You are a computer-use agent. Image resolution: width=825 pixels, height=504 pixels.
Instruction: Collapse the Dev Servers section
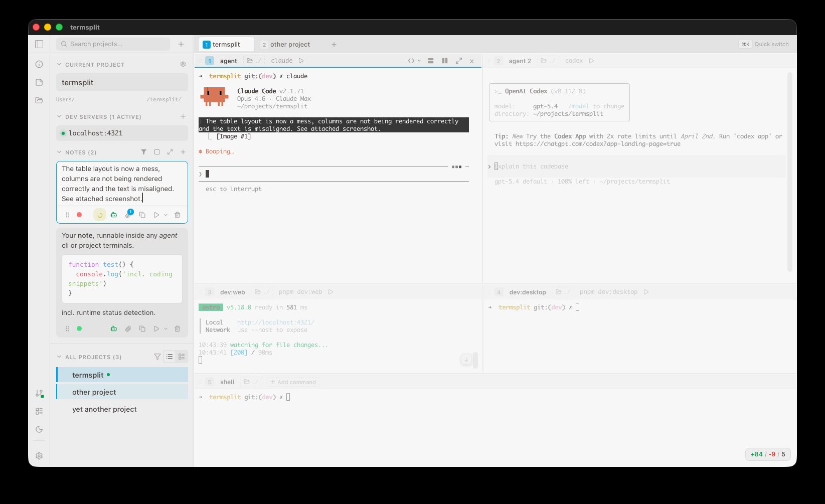click(x=59, y=116)
